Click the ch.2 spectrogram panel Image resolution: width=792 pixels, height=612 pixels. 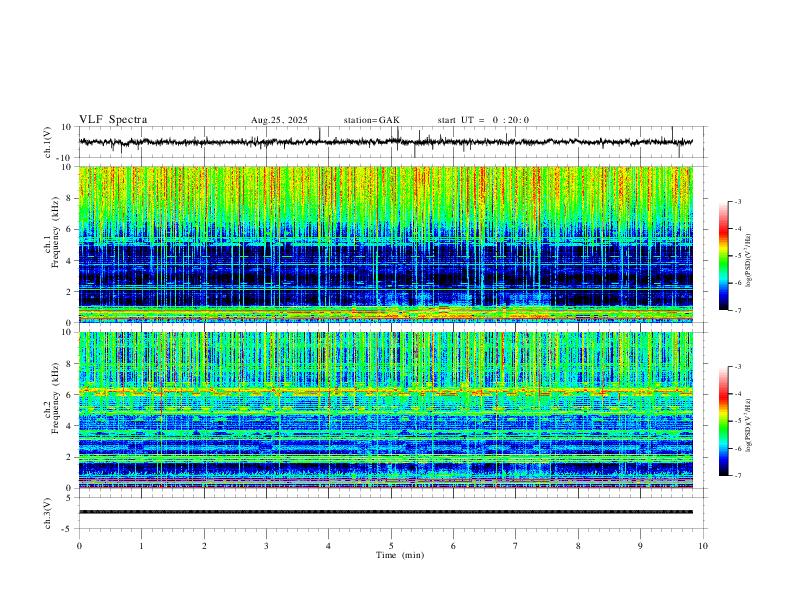point(386,410)
